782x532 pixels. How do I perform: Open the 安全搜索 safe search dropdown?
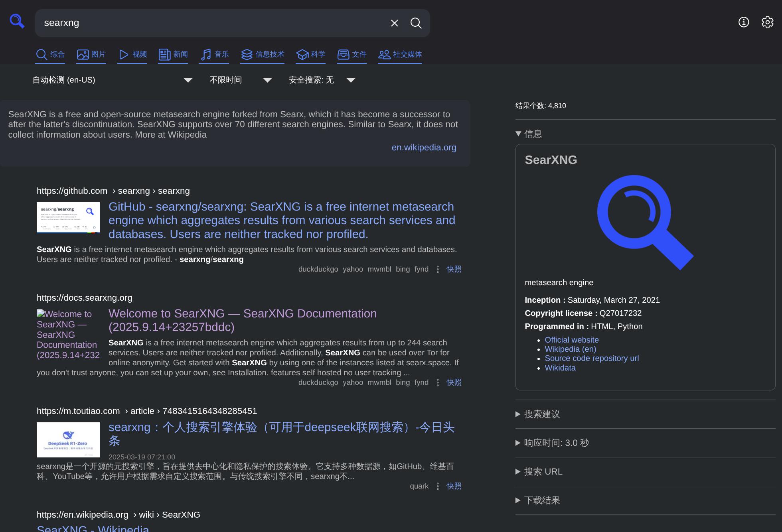(322, 80)
